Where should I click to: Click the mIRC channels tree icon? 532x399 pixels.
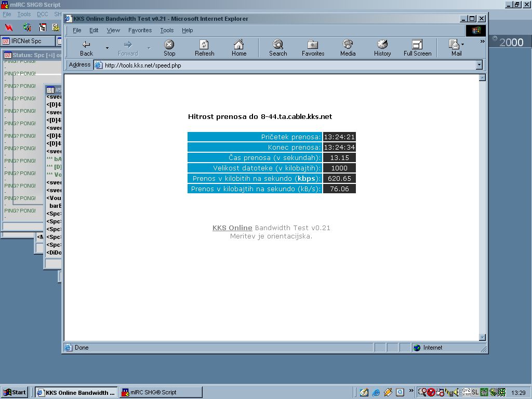click(x=43, y=27)
